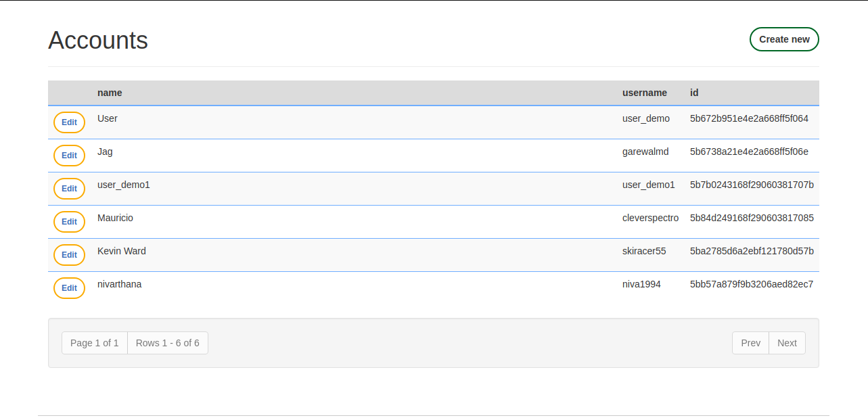
Task: Click the Accounts page heading
Action: 98,41
